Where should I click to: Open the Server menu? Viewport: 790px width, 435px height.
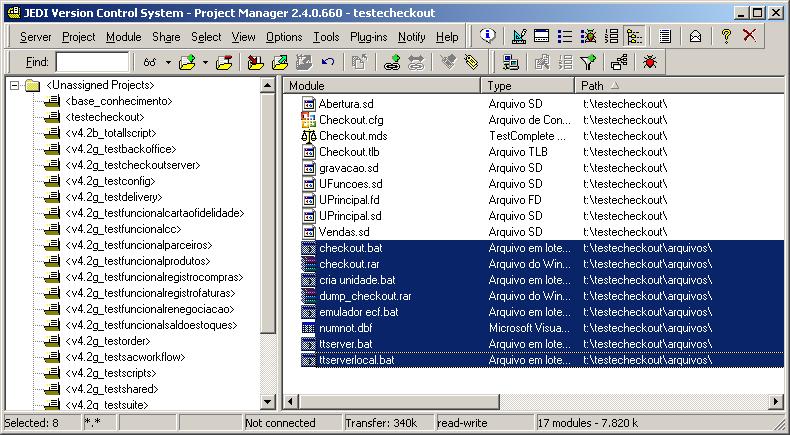[35, 37]
